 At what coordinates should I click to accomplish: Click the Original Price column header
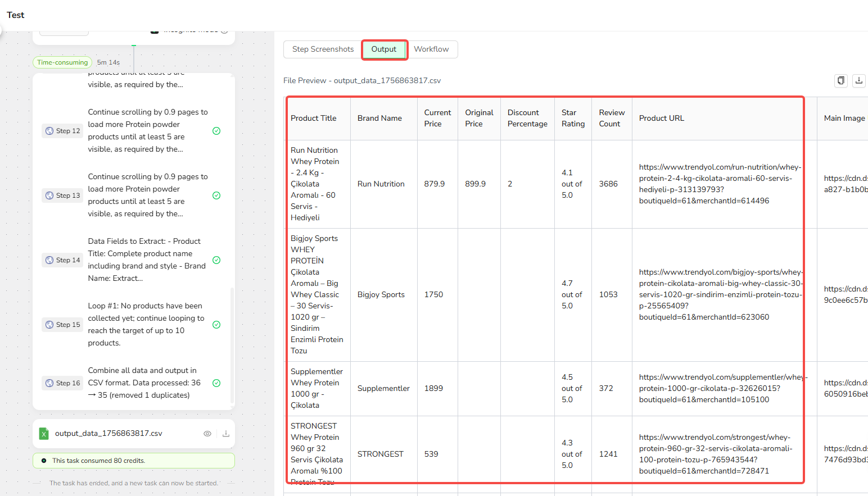pos(480,119)
